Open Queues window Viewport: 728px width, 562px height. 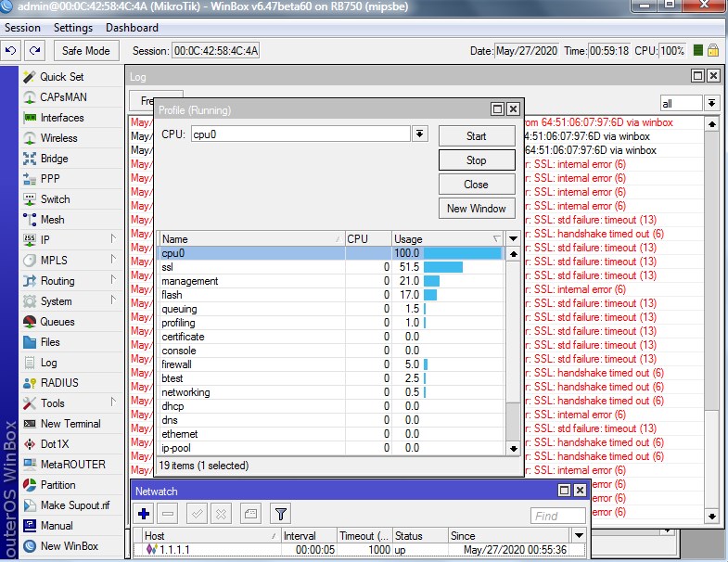[x=57, y=322]
